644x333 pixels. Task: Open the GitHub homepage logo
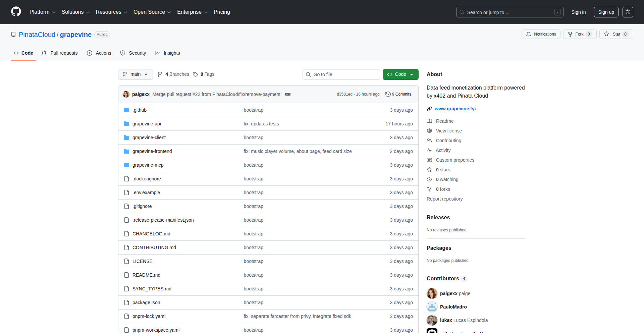pyautogui.click(x=16, y=12)
